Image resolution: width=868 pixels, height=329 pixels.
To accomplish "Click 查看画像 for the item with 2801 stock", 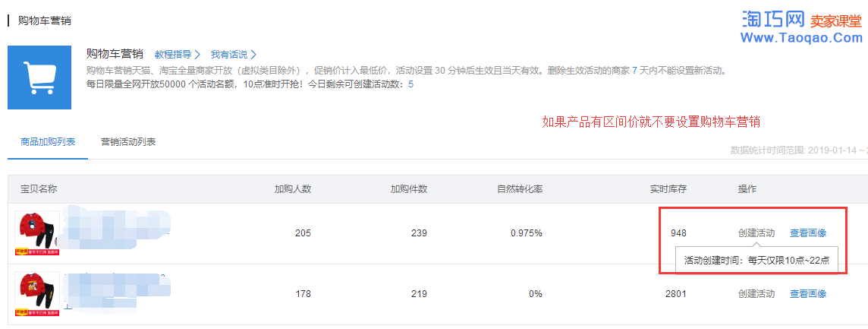I will (x=808, y=294).
